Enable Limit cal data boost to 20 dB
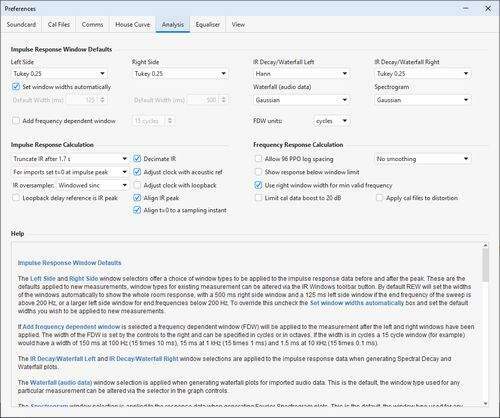 point(258,198)
